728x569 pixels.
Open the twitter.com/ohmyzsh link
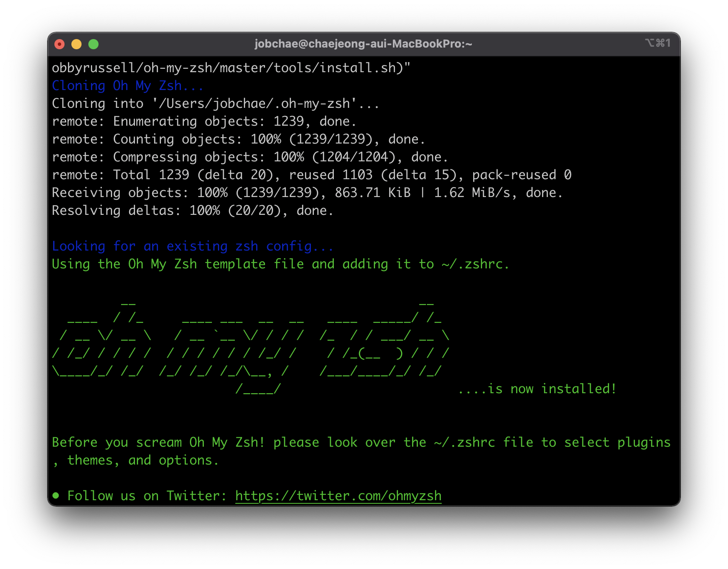[x=338, y=496]
